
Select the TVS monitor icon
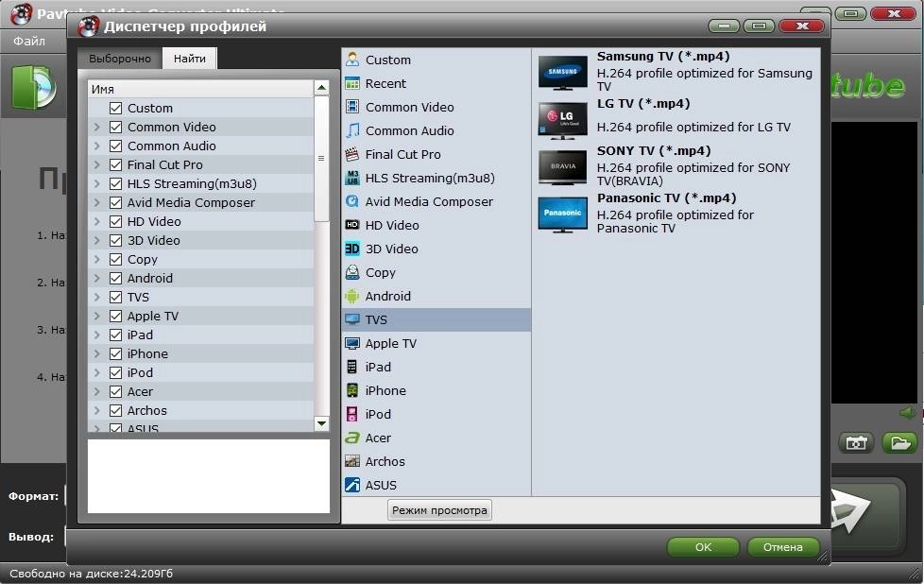point(352,319)
